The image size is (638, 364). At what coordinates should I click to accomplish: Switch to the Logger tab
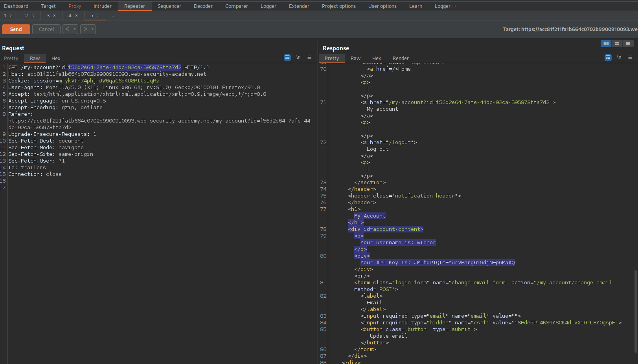(x=268, y=6)
